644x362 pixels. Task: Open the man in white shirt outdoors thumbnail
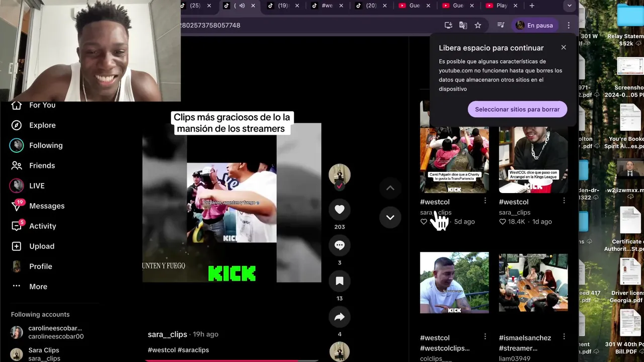(x=454, y=283)
